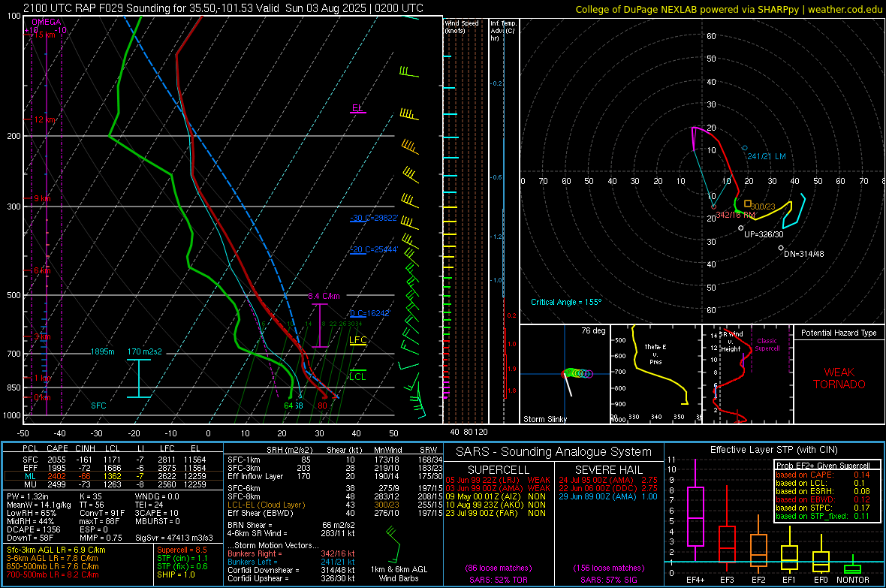
Task: Select the EFF parcel row
Action: tap(113, 468)
